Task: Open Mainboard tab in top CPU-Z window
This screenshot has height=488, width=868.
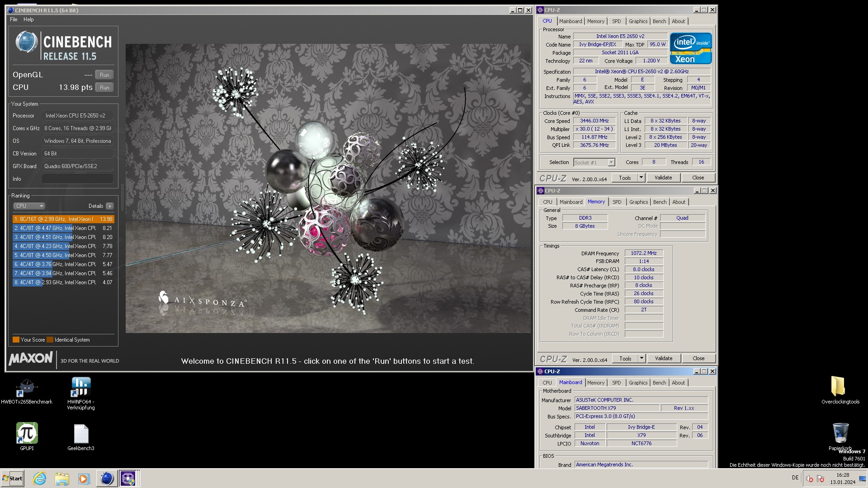Action: coord(571,21)
